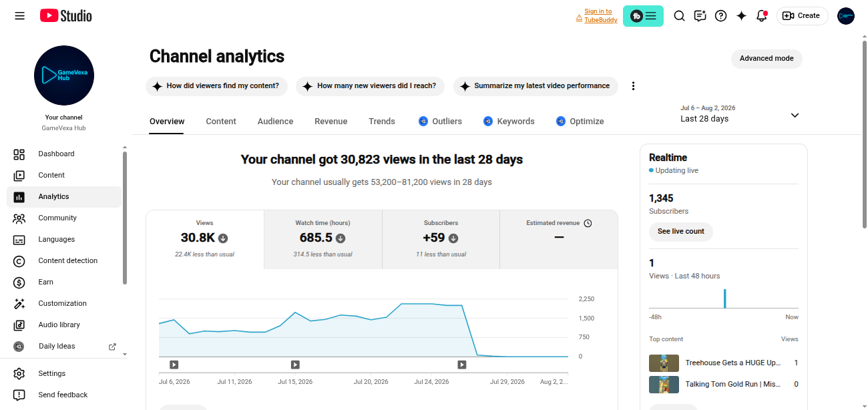868x410 pixels.
Task: Select the Subscribers metric card
Action: point(441,240)
